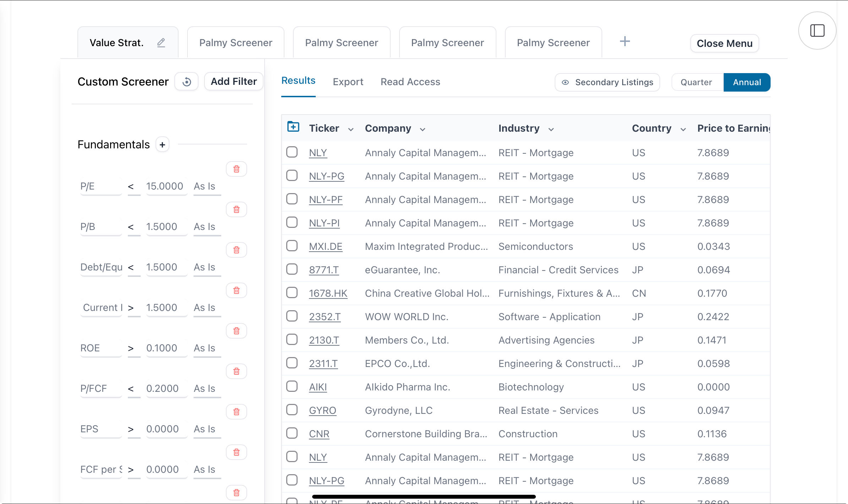
Task: Check the MXI.DE row checkbox
Action: click(292, 246)
